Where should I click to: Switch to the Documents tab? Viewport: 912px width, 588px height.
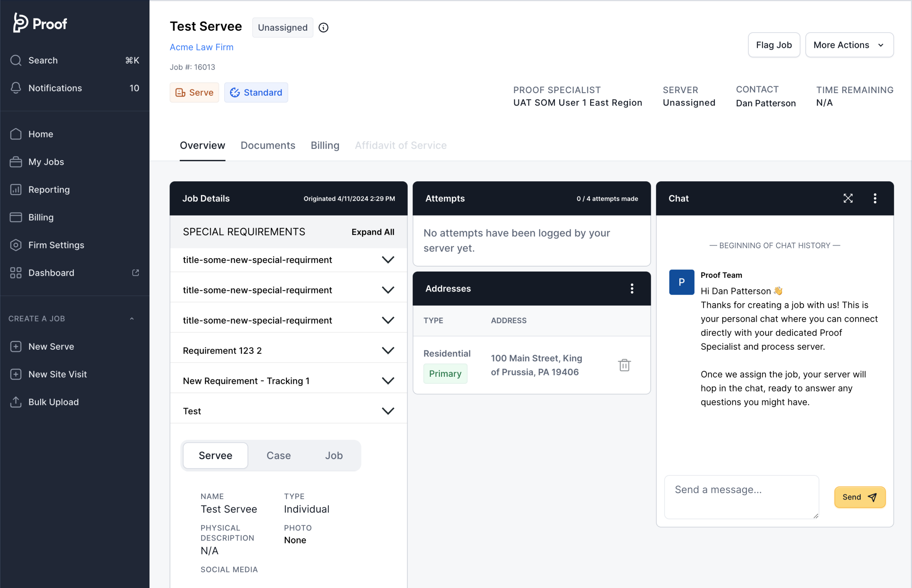268,146
